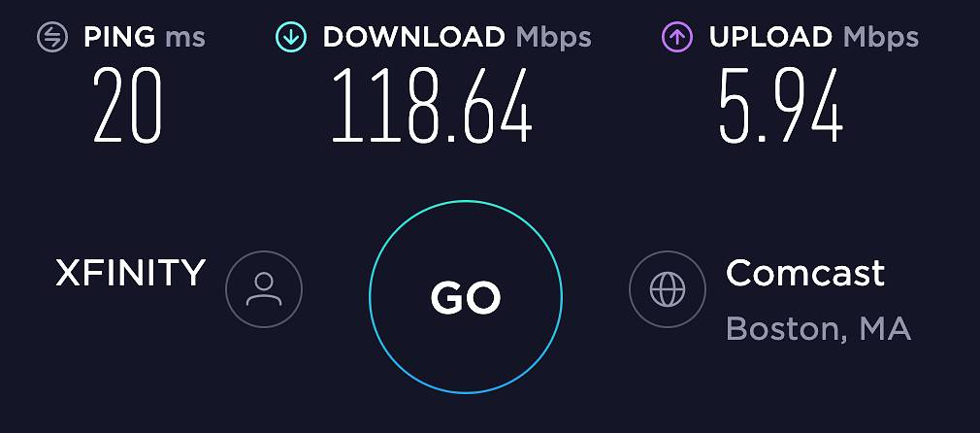980x433 pixels.
Task: Click the purple upload arrow icon
Action: [677, 38]
